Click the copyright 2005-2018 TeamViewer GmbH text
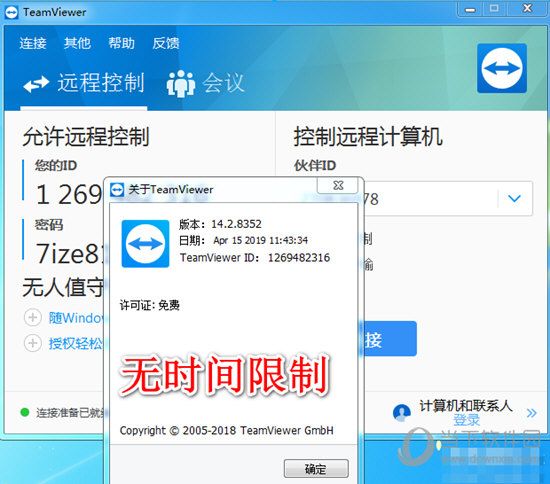 pos(227,430)
